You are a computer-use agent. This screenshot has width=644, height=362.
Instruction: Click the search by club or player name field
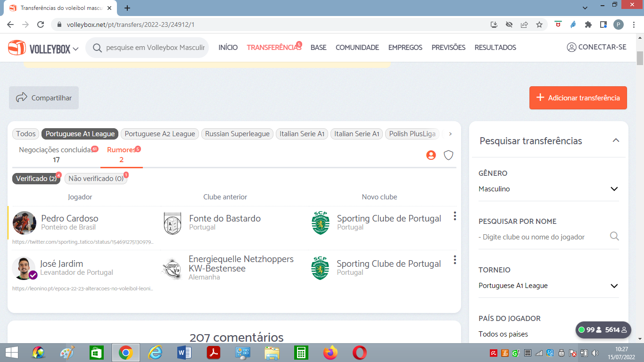tap(542, 237)
